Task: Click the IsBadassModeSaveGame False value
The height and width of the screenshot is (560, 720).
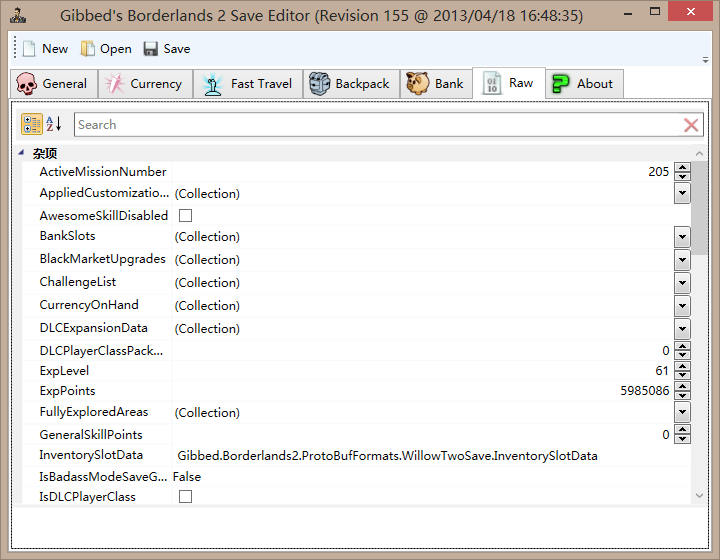Action: click(x=187, y=477)
